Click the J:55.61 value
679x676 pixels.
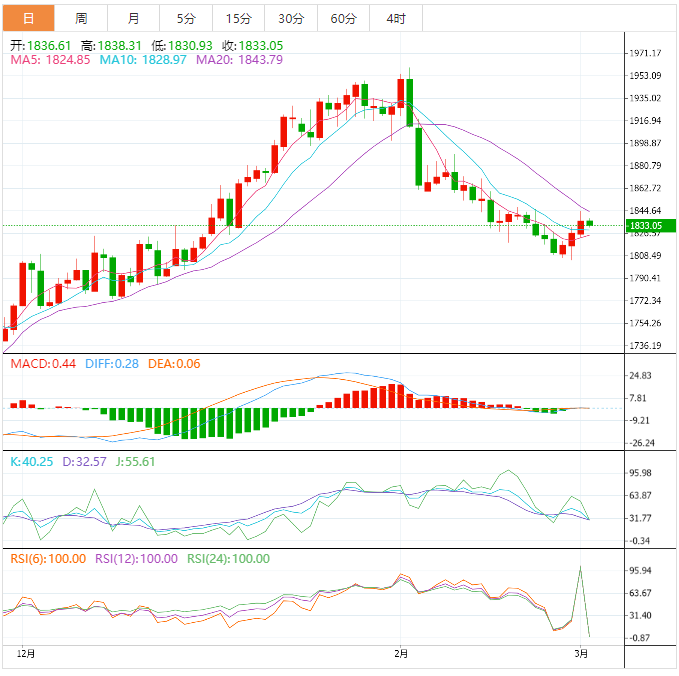coord(136,461)
